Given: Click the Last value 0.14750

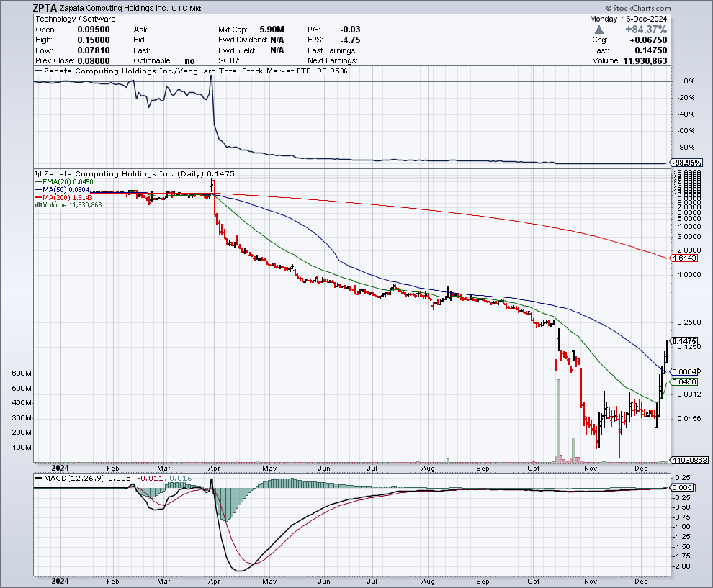Looking at the screenshot, I should pyautogui.click(x=651, y=50).
